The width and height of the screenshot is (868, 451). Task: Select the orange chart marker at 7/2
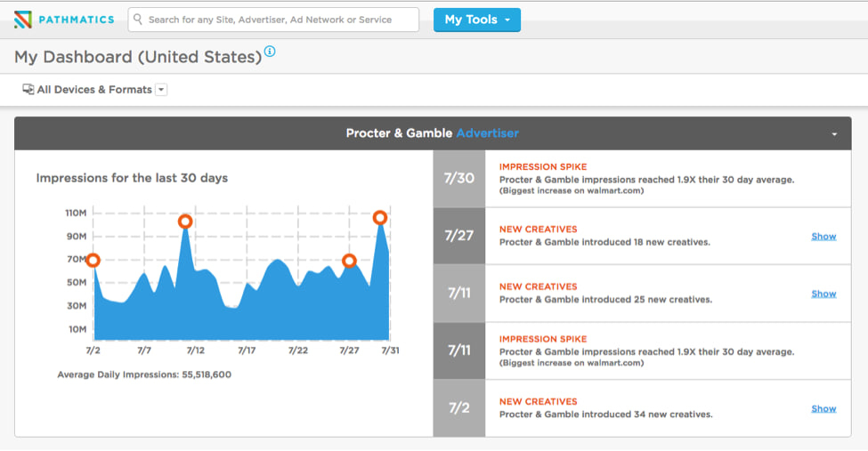[x=93, y=260]
